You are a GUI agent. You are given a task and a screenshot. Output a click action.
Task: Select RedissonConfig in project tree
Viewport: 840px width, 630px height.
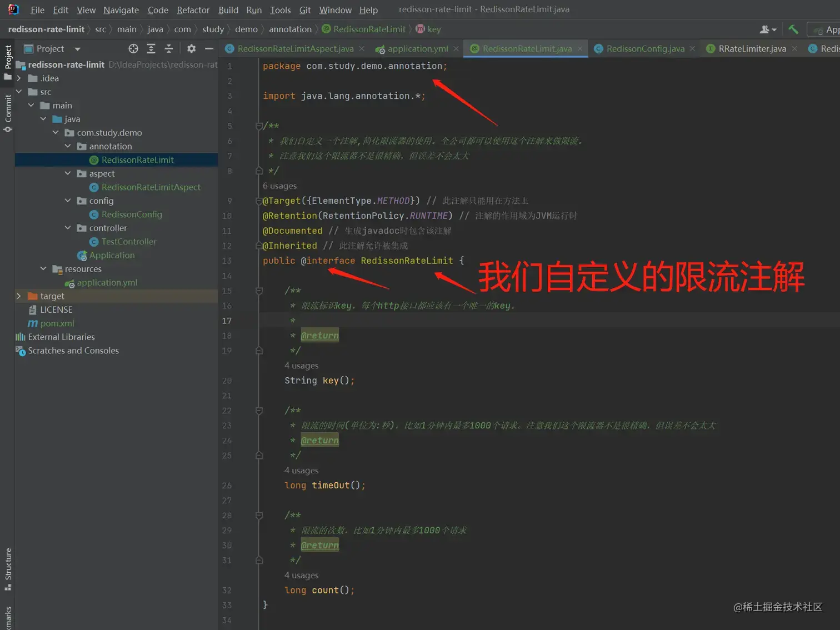point(132,214)
